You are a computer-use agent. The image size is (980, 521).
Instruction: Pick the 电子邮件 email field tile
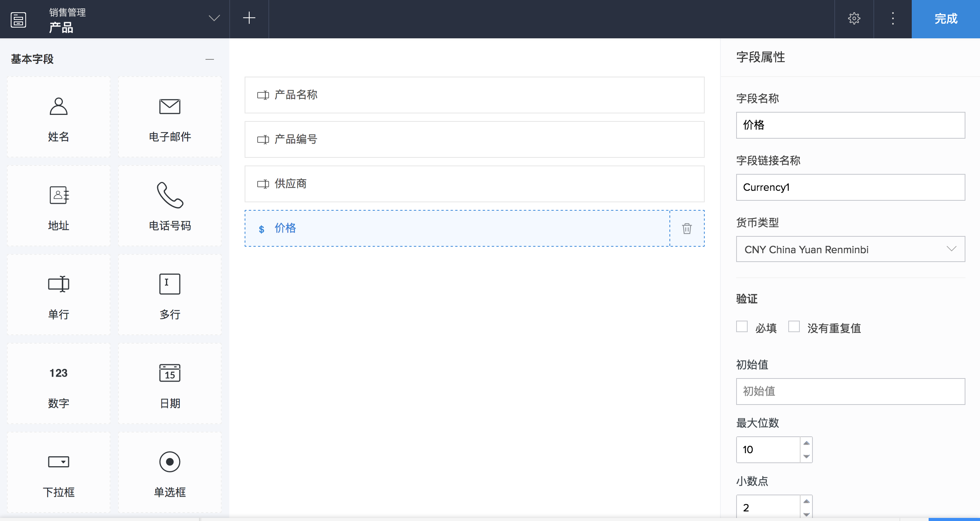click(x=170, y=117)
